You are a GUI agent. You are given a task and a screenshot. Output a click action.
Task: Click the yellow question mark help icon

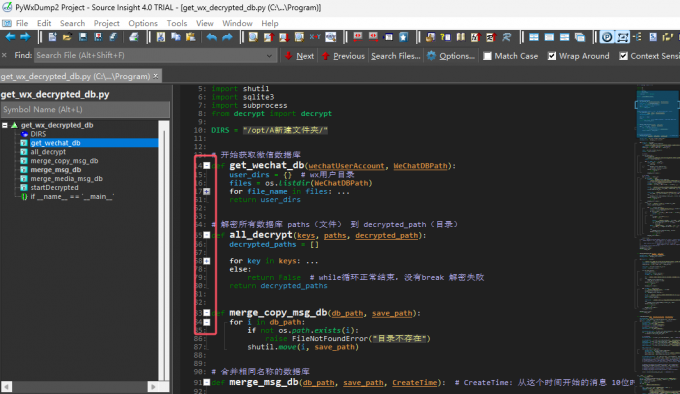coord(445,37)
